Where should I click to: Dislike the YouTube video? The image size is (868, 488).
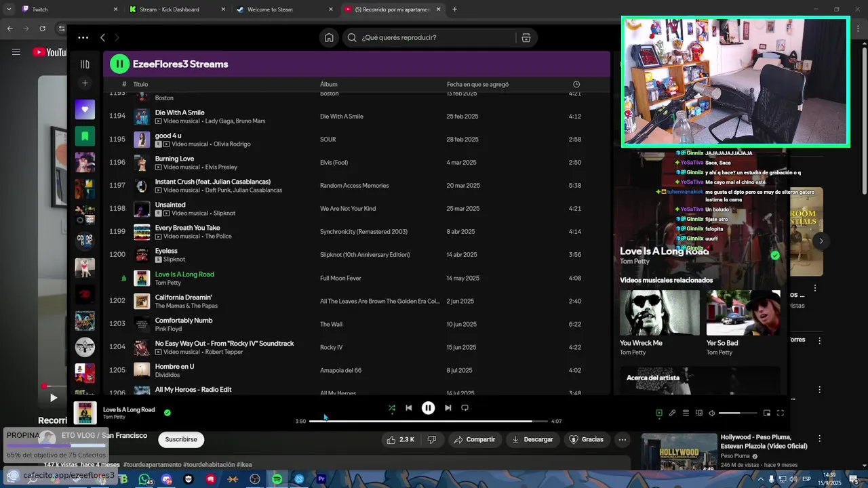(432, 439)
